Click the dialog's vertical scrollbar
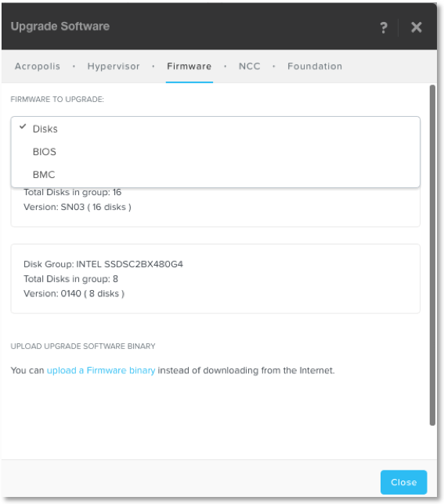Image resolution: width=444 pixels, height=504 pixels. (432, 256)
